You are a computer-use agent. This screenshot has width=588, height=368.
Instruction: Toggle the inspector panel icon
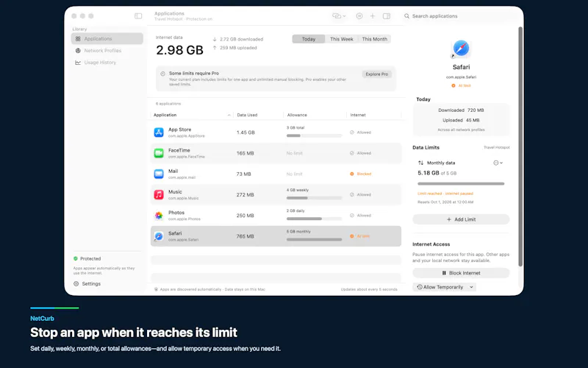387,15
